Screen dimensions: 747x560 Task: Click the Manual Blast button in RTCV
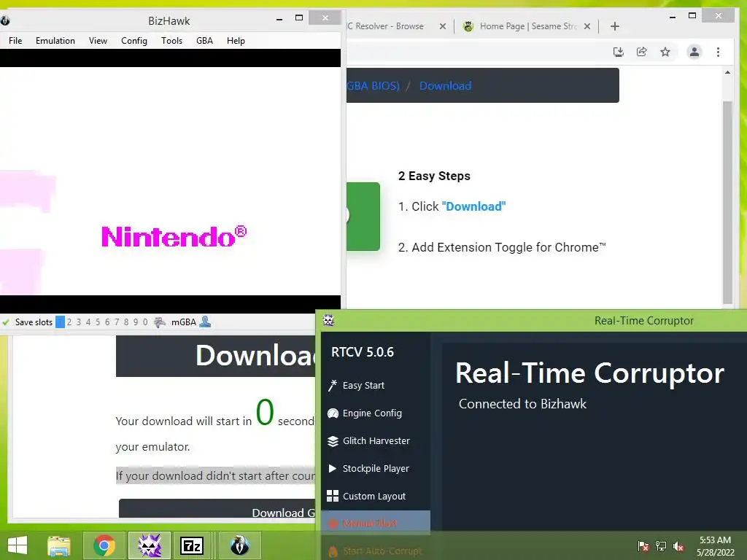pyautogui.click(x=376, y=523)
